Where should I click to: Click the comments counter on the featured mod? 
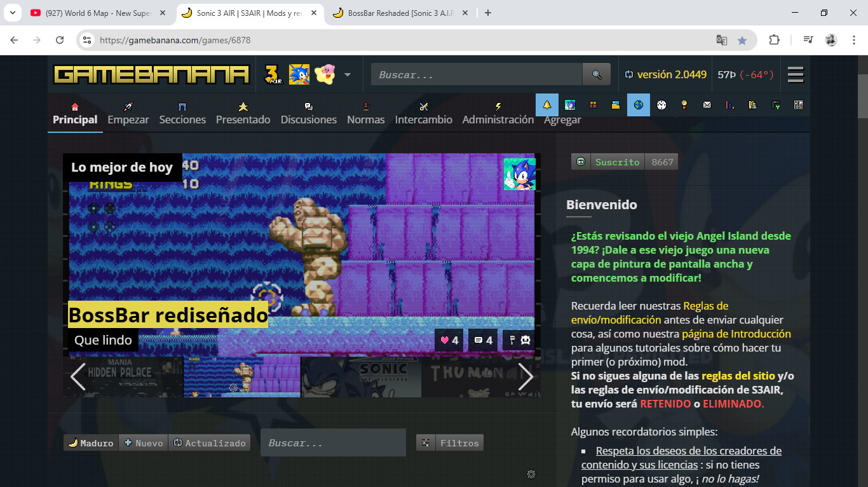point(484,340)
